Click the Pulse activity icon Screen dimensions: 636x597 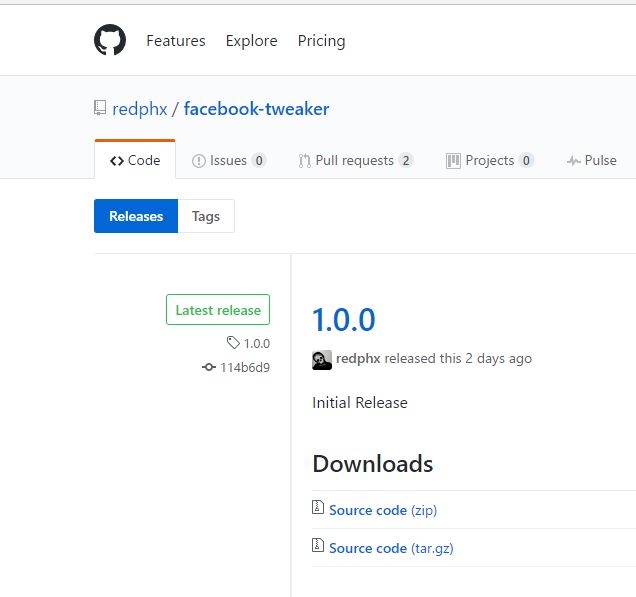(x=574, y=161)
